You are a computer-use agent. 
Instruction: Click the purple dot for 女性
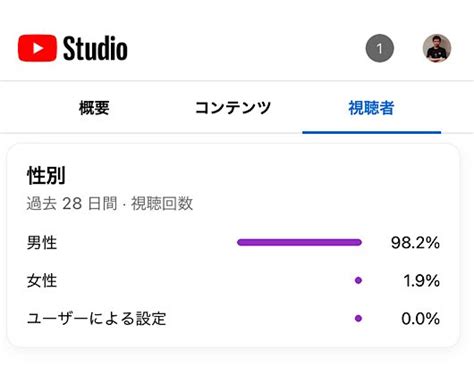tap(358, 280)
